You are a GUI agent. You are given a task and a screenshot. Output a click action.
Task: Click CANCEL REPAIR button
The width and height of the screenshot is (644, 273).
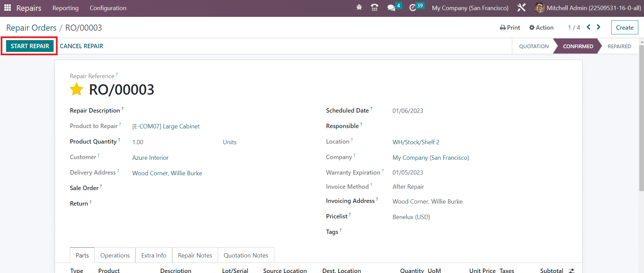click(x=82, y=46)
